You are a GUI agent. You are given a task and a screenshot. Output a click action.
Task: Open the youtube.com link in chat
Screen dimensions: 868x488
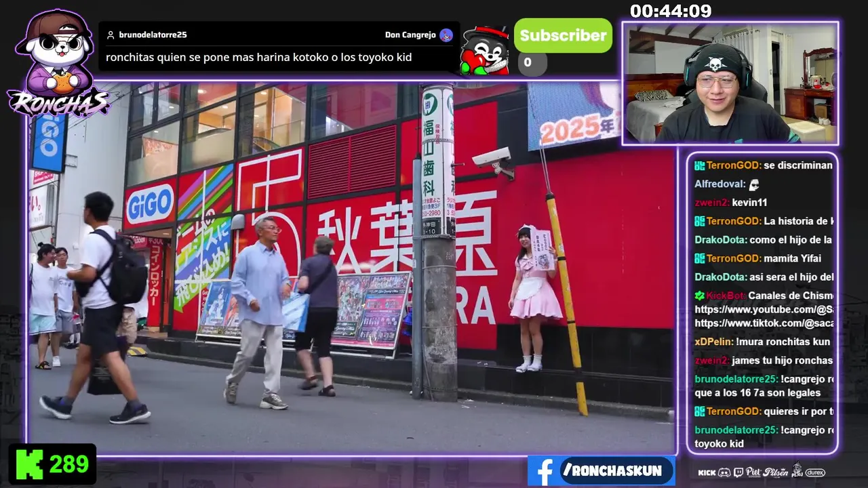click(x=764, y=310)
